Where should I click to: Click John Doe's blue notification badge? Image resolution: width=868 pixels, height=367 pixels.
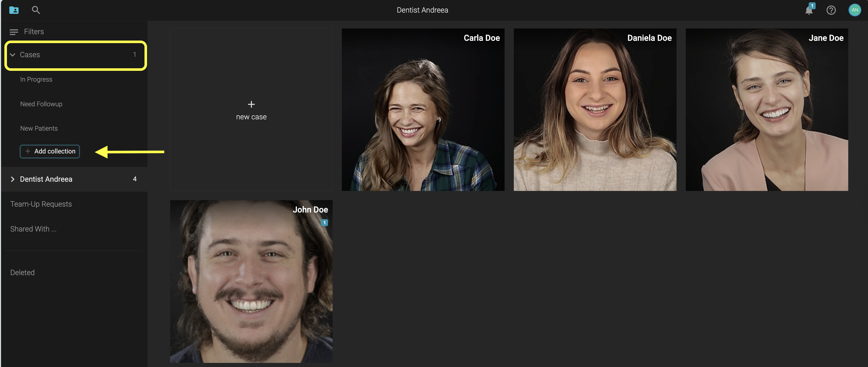(x=324, y=223)
